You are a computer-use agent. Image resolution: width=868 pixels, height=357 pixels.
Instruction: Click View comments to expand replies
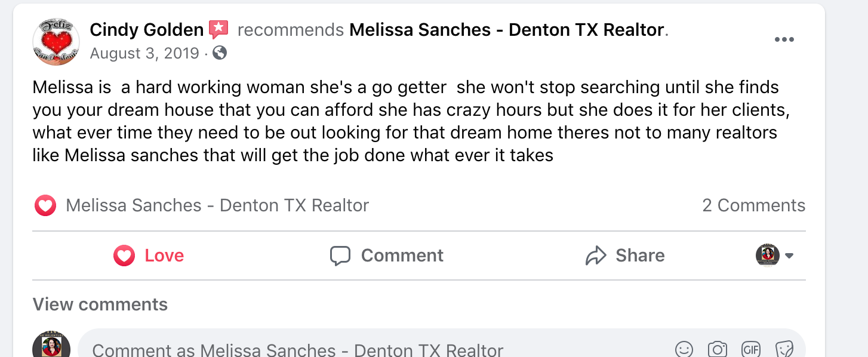(100, 304)
